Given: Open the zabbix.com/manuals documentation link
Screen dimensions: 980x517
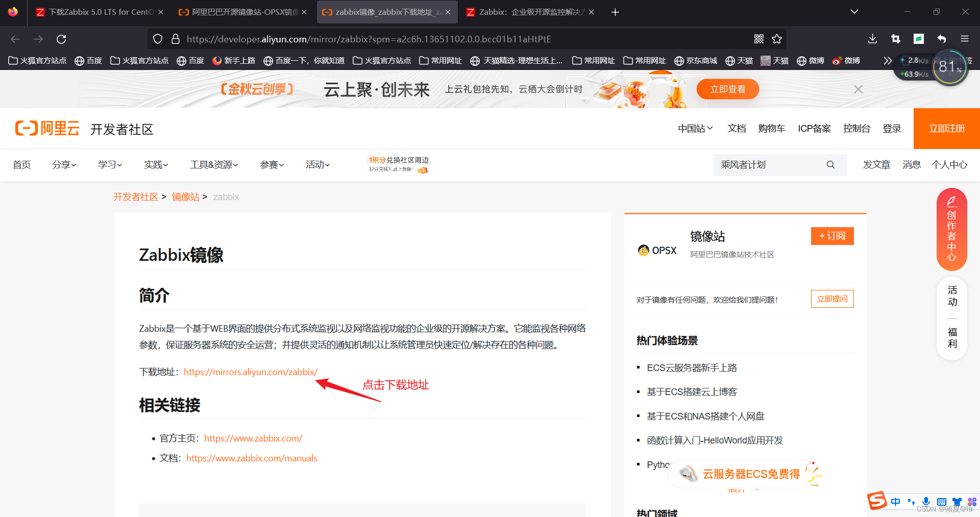Looking at the screenshot, I should coord(252,458).
